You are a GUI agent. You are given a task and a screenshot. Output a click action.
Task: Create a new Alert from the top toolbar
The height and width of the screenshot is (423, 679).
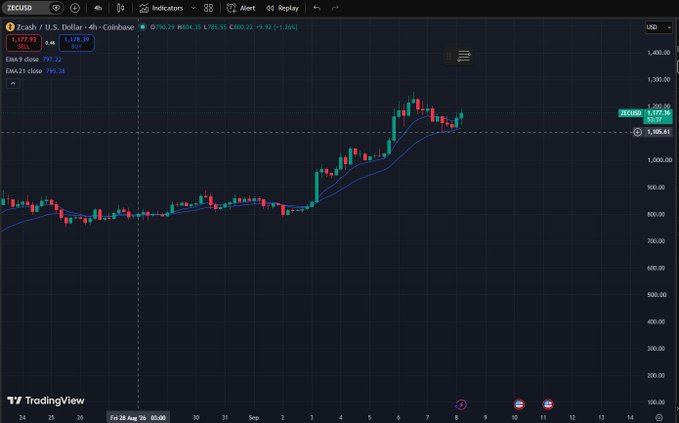coord(241,8)
